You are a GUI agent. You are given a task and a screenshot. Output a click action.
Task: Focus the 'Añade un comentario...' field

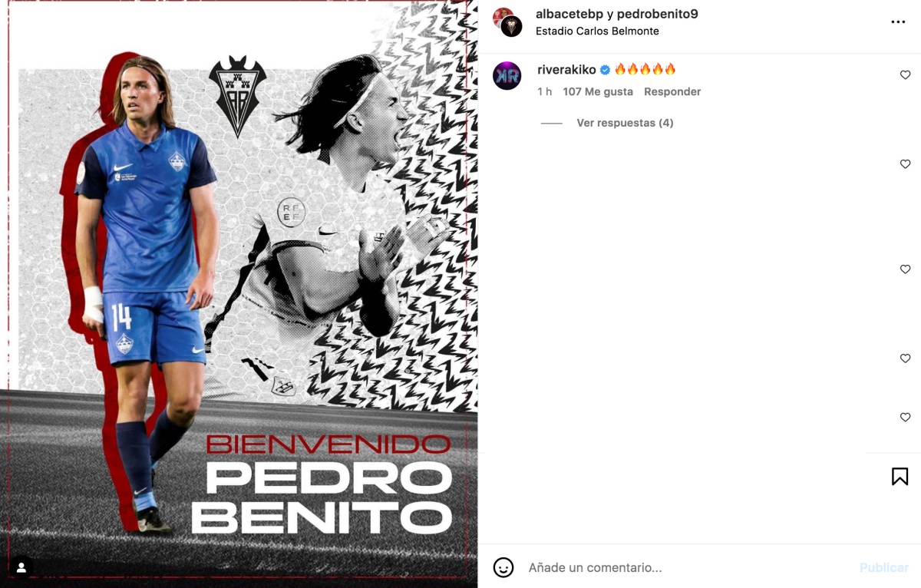687,568
